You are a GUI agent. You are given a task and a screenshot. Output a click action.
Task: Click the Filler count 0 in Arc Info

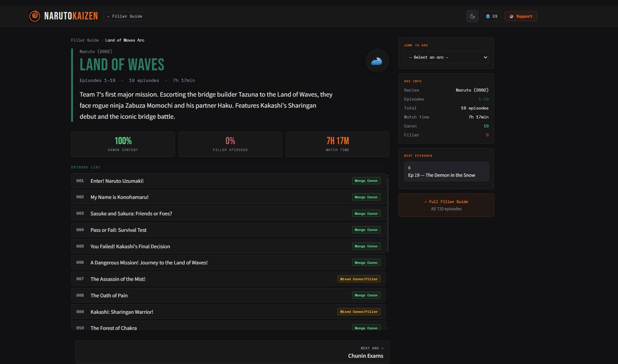click(x=488, y=135)
